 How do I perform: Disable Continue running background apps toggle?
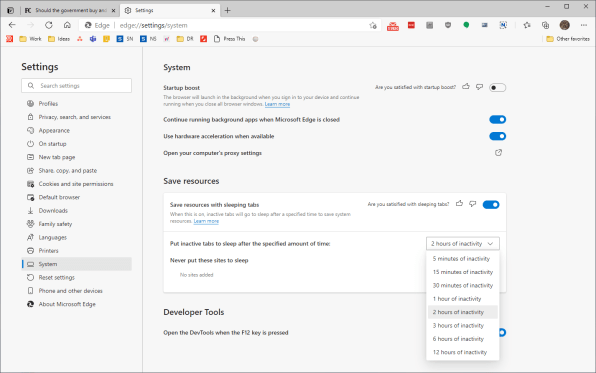(x=498, y=119)
